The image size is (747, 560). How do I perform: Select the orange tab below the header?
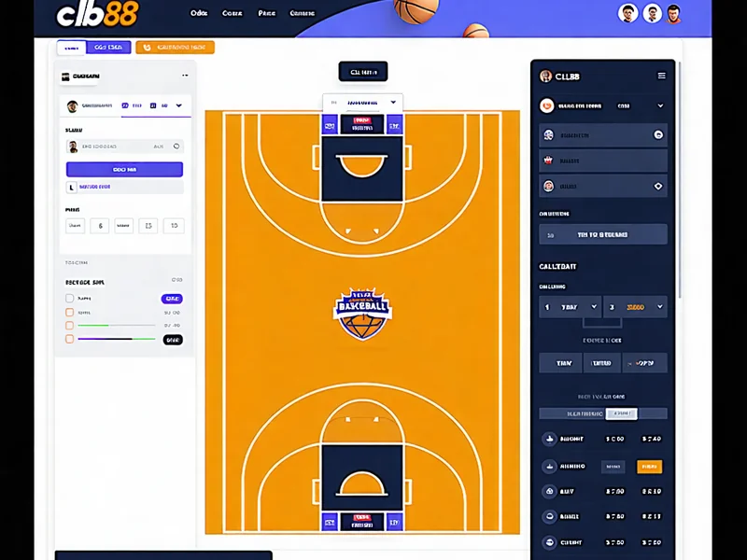175,47
